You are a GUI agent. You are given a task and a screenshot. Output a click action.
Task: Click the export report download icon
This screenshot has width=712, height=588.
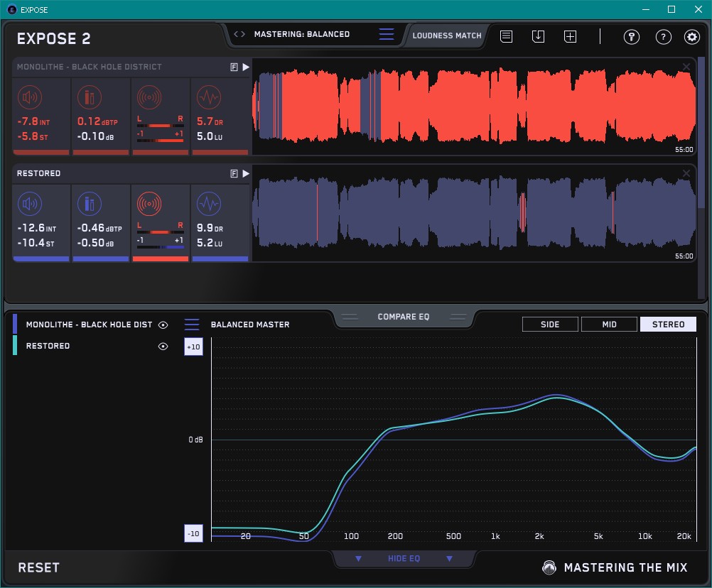(x=538, y=37)
